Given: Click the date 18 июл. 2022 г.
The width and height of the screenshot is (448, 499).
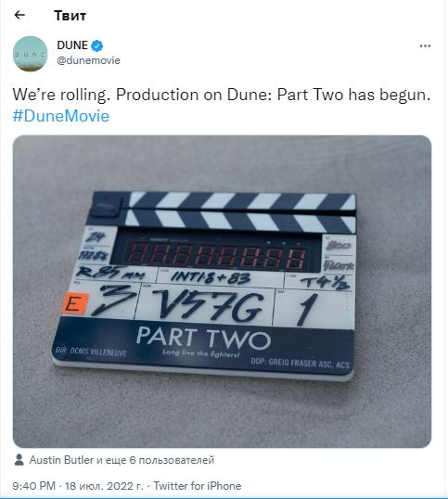Looking at the screenshot, I should click(104, 486).
